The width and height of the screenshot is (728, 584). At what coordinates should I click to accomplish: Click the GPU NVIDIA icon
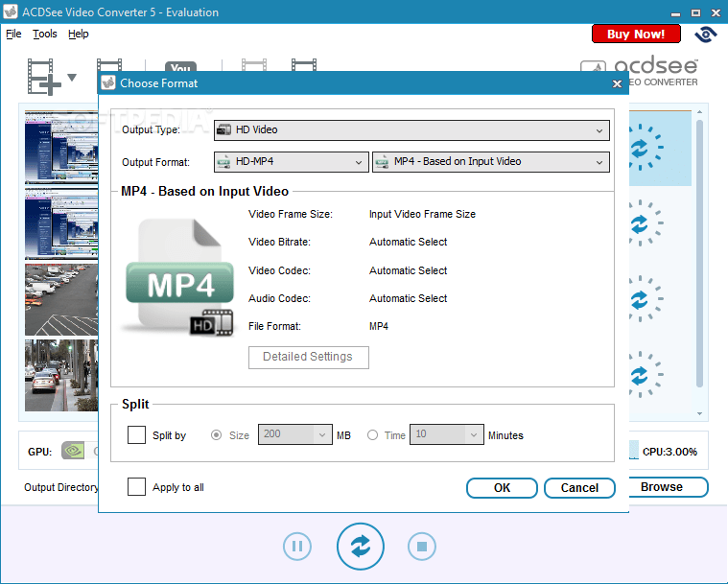(x=73, y=451)
